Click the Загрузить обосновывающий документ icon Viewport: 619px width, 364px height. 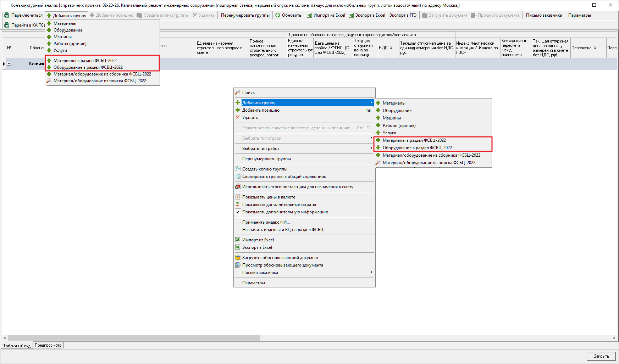[238, 258]
